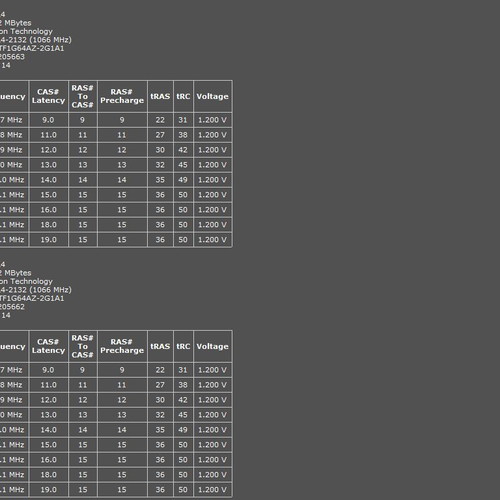The height and width of the screenshot is (500, 500).
Task: Click RAS# Precharge header in first table
Action: [122, 96]
